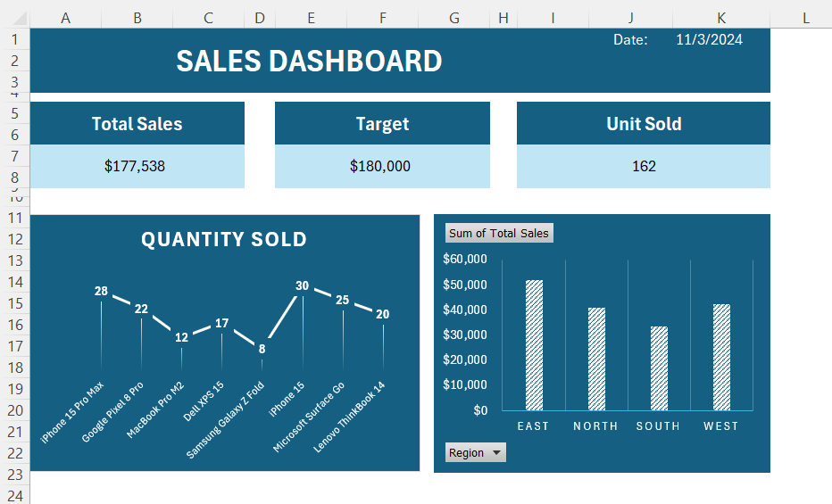This screenshot has width=832, height=504.
Task: Select the NORTH bar in sales chart
Action: coord(597,359)
